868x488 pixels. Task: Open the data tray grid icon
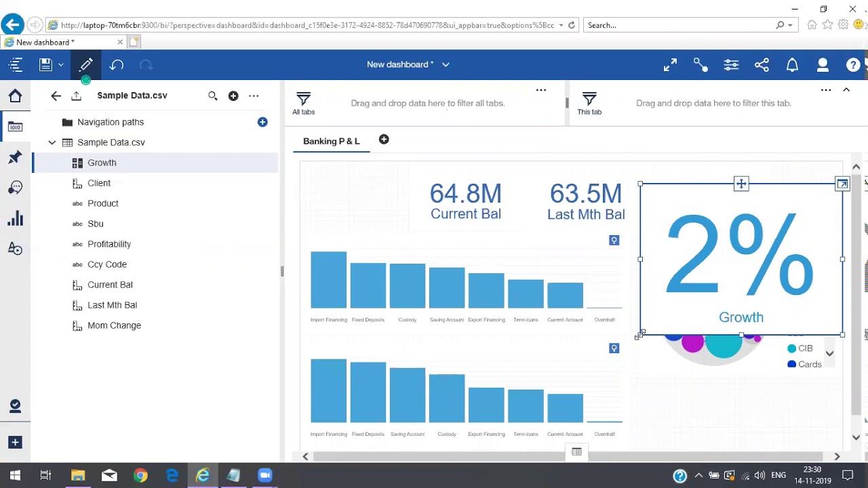tap(576, 452)
